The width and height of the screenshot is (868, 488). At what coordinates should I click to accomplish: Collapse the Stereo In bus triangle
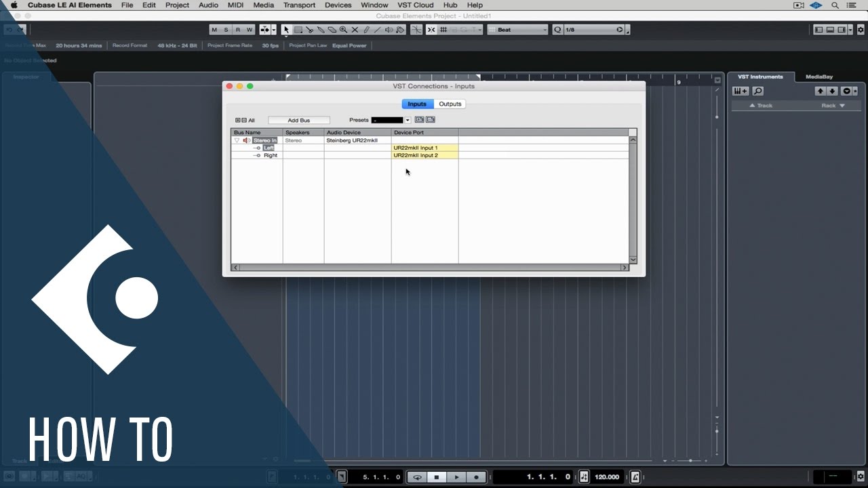(237, 140)
